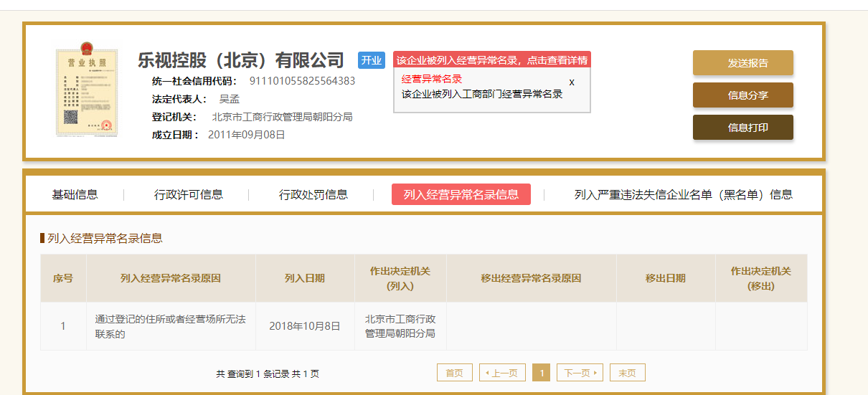Click the 作出决定机关(移出) column header
868x395 pixels.
click(x=761, y=278)
